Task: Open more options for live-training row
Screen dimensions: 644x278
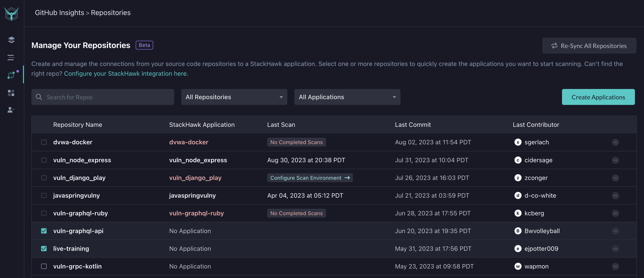Action: point(615,248)
